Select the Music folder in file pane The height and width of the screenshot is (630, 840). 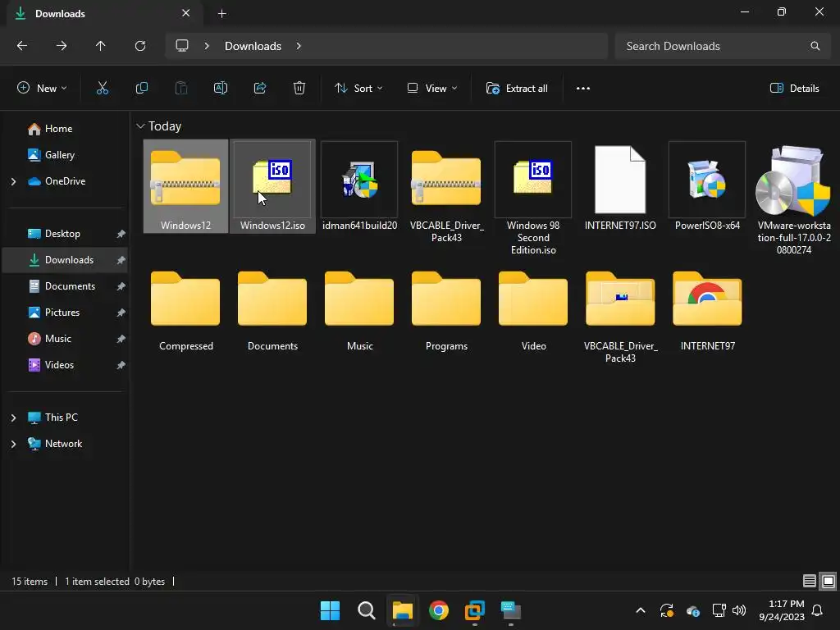click(359, 311)
